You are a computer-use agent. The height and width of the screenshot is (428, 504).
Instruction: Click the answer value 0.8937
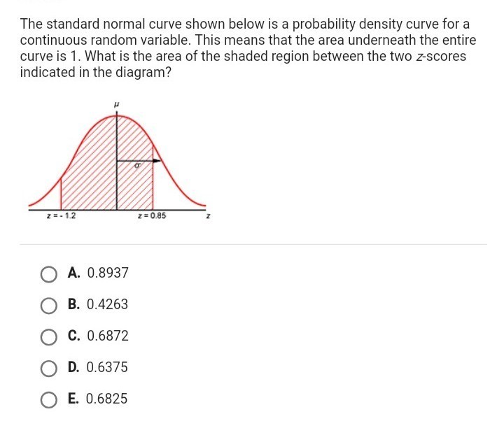click(108, 273)
